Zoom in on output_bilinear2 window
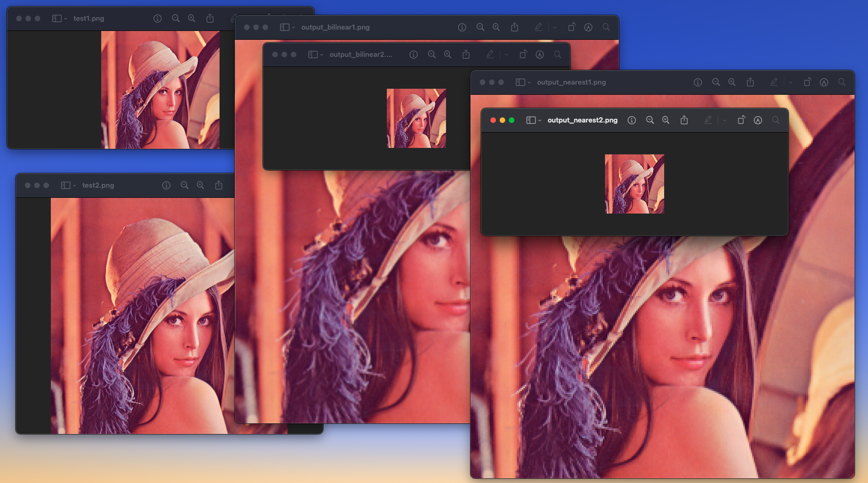This screenshot has height=483, width=868. click(447, 55)
